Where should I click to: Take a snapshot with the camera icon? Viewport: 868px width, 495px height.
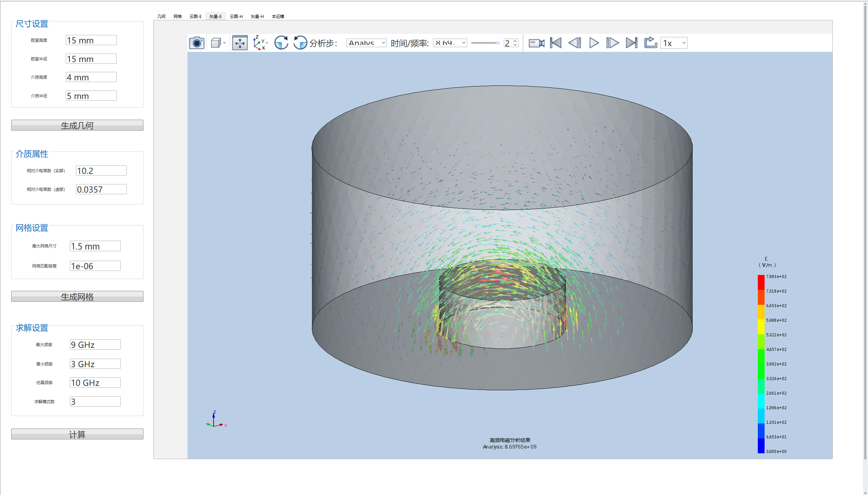click(x=197, y=43)
